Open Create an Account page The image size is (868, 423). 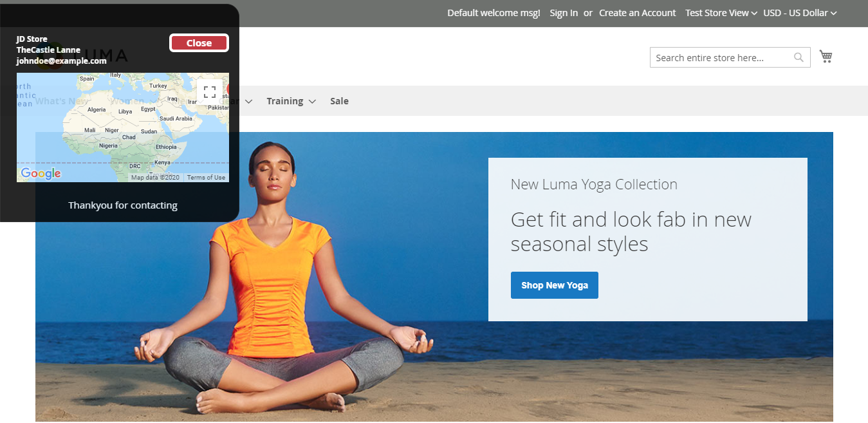pos(637,12)
